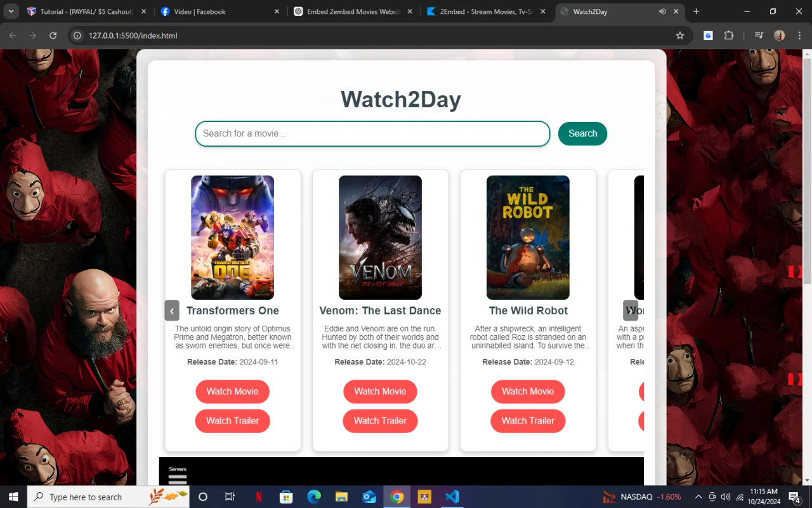Click the carousel next arrow
This screenshot has height=508, width=812.
[630, 311]
